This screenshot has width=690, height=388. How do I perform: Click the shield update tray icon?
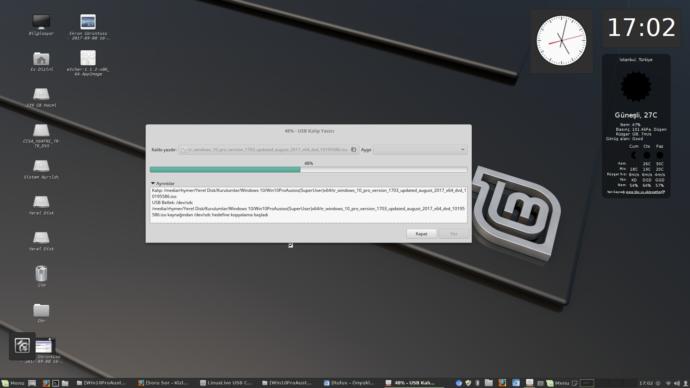pos(468,383)
